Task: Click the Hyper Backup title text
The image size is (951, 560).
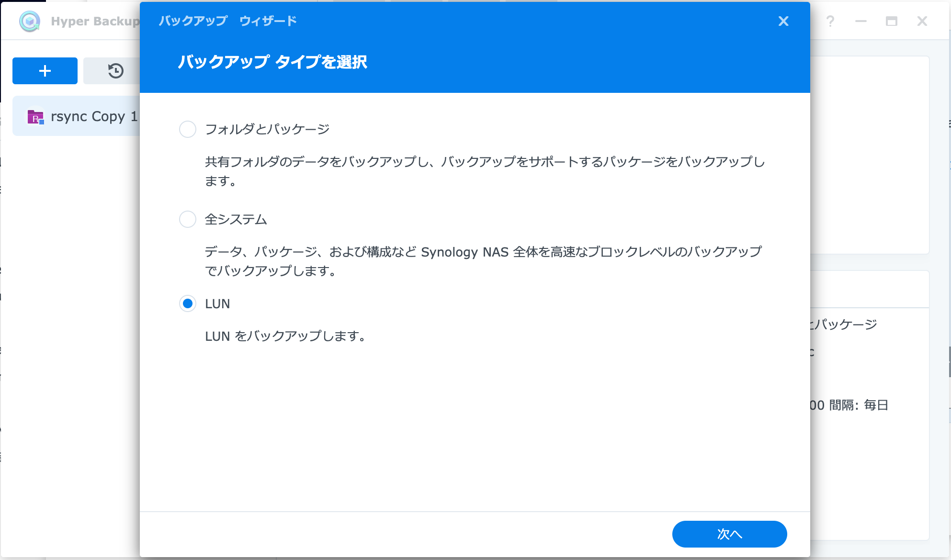Action: 95,21
